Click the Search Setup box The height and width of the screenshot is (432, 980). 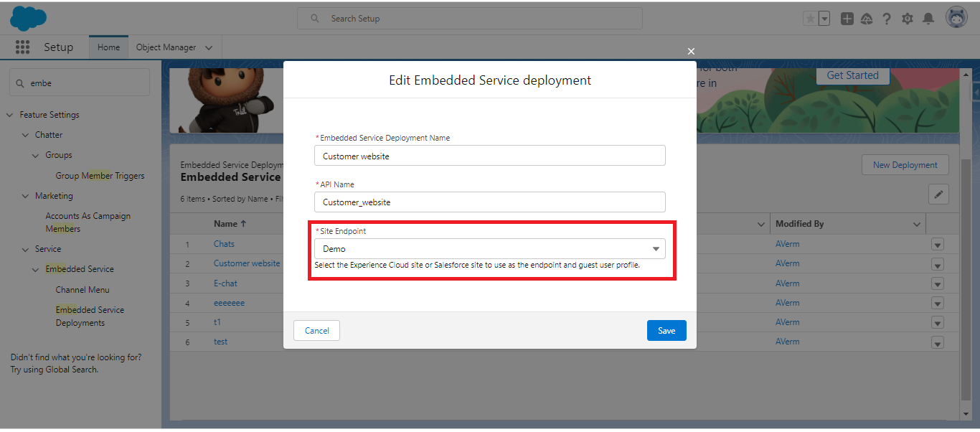[470, 19]
